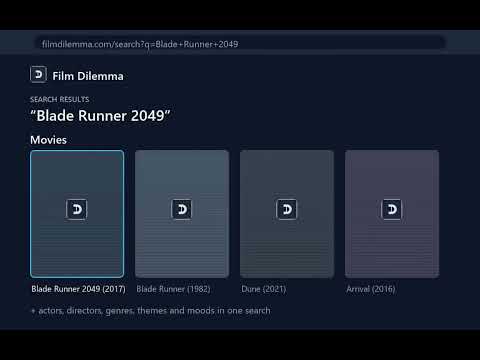Click the Movies section heading
The width and height of the screenshot is (480, 360).
(x=48, y=140)
